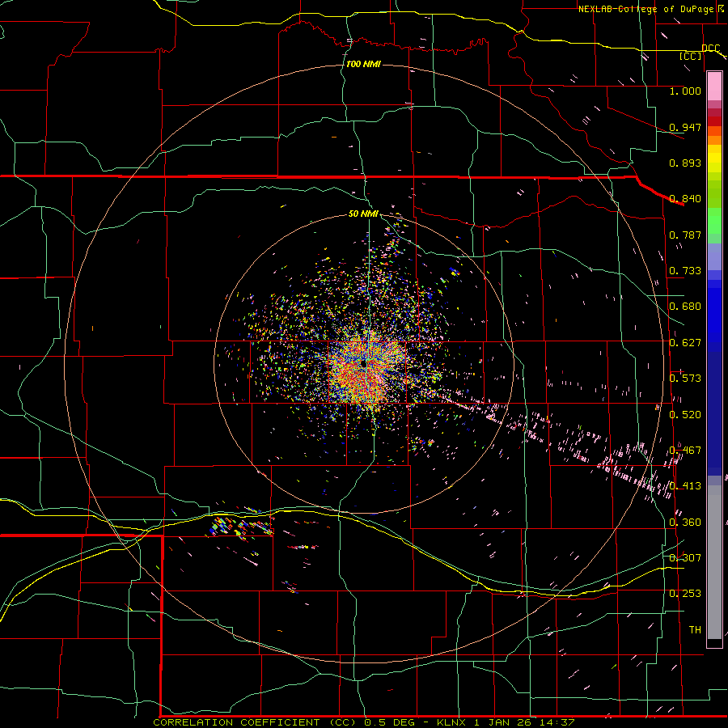Click the 0.840 scale value
Screen dimensions: 728x728
pyautogui.click(x=685, y=199)
